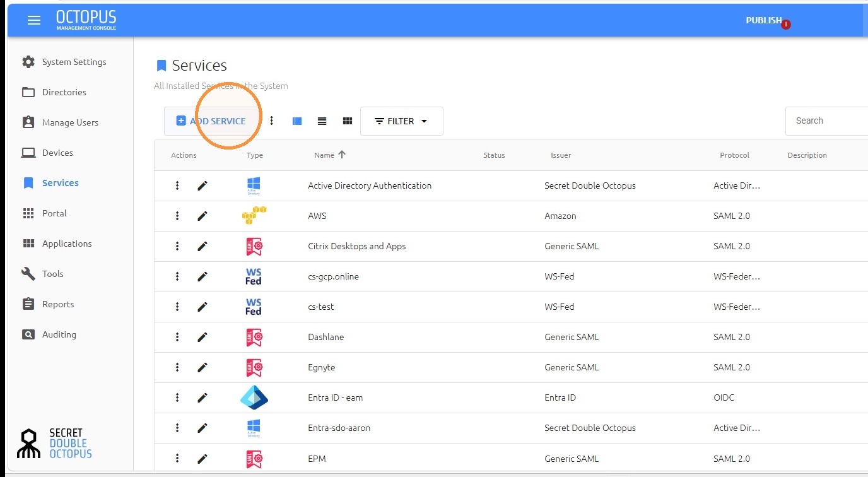Click the Description column header
The width and height of the screenshot is (868, 477).
coord(807,155)
